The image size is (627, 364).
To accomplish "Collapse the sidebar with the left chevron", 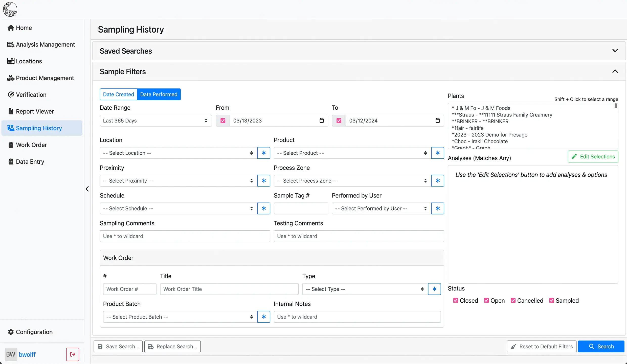I will tap(87, 189).
